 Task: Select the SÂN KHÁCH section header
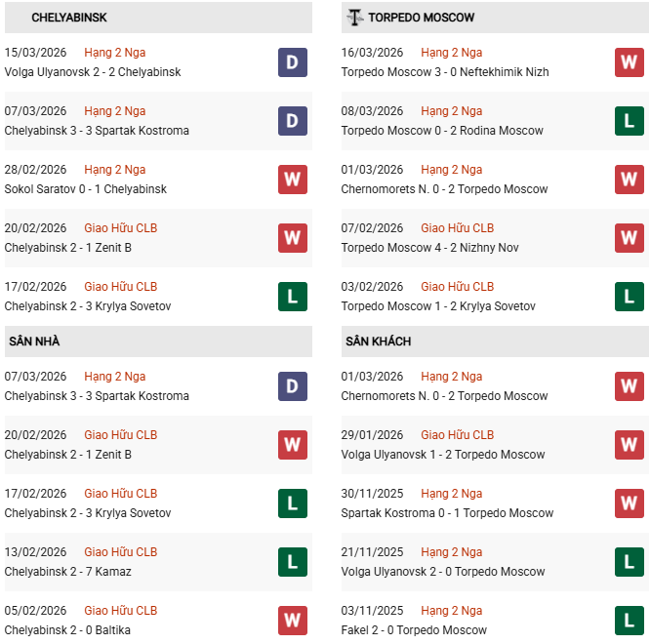coord(378,342)
